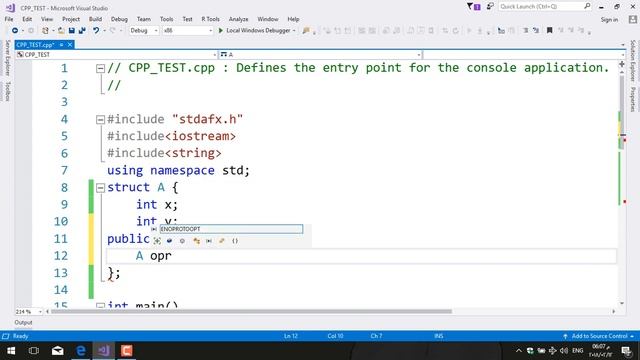Open the Action Center notification icon
Image resolution: width=640 pixels, height=360 pixels.
click(627, 351)
